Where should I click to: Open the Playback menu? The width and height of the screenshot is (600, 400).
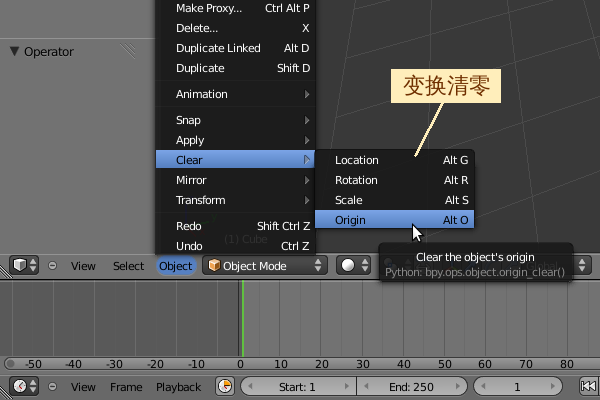click(178, 387)
